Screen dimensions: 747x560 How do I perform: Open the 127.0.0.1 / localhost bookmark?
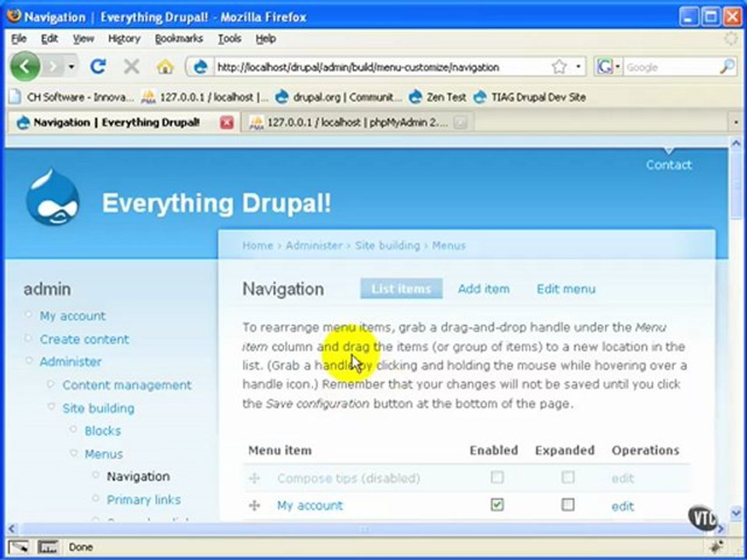[205, 97]
